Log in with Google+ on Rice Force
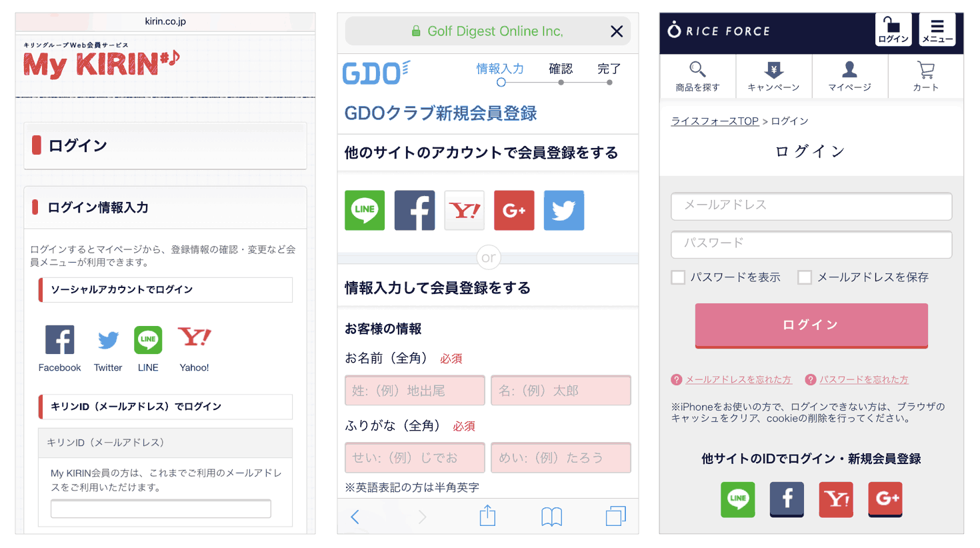Image resolution: width=980 pixels, height=548 pixels. [x=885, y=499]
